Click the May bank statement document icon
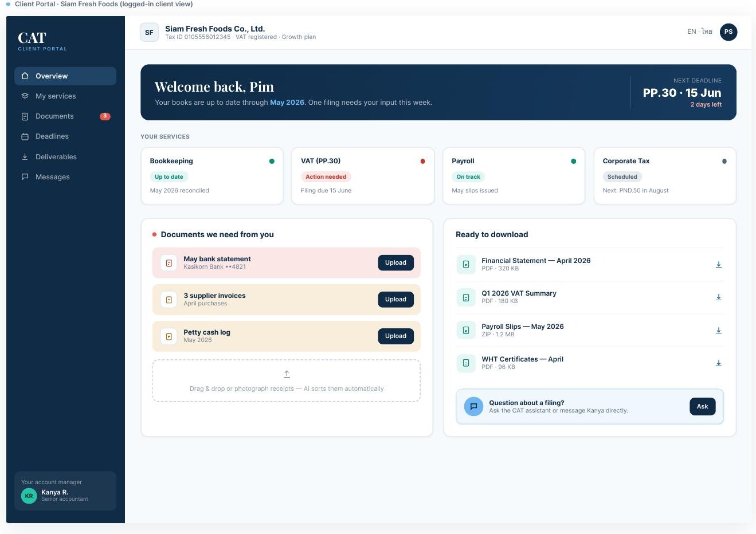The width and height of the screenshot is (756, 534). click(x=169, y=263)
